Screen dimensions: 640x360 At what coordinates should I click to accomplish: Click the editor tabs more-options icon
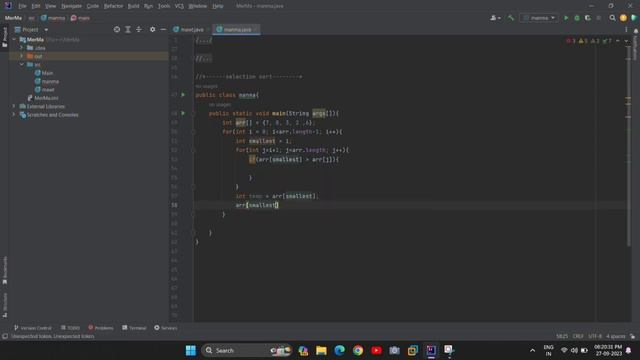pyautogui.click(x=626, y=29)
